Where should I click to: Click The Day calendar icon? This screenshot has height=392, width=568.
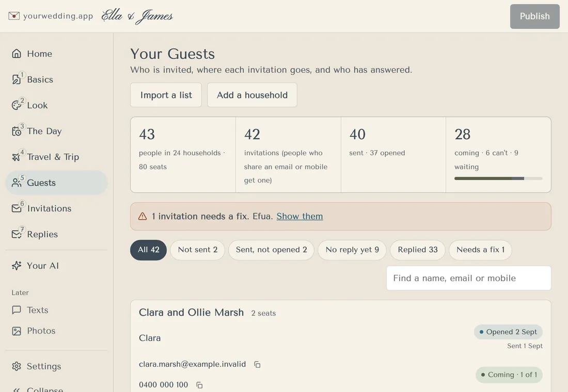pos(17,131)
